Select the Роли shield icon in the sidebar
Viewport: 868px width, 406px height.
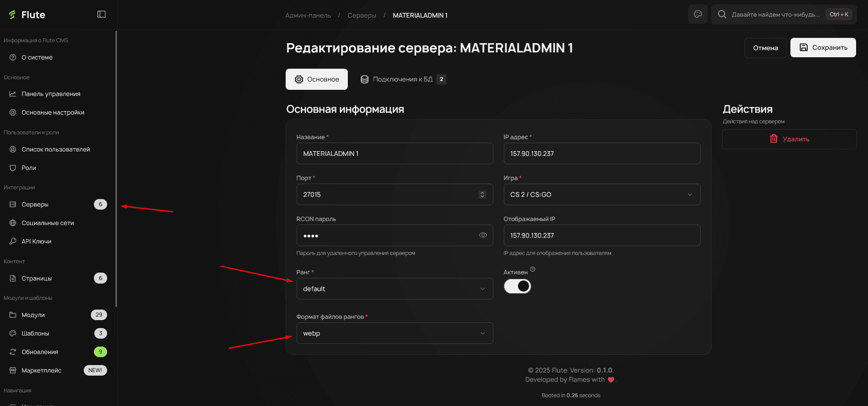pyautogui.click(x=13, y=168)
